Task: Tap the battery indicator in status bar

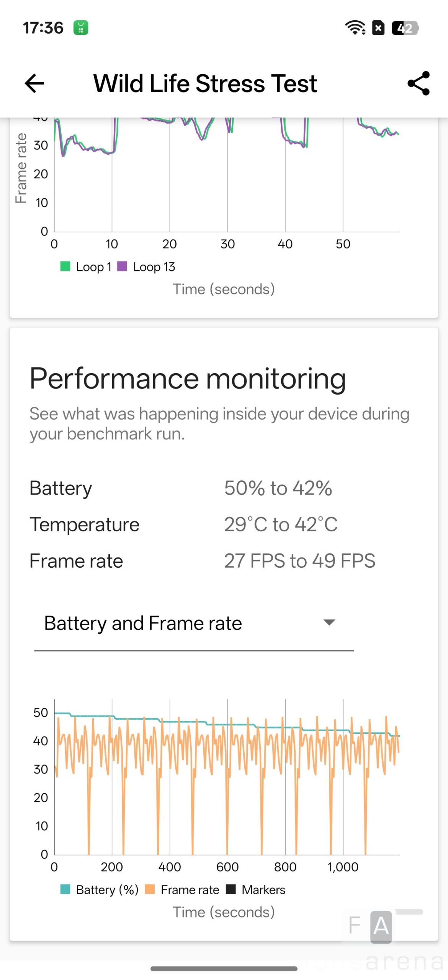Action: [x=405, y=28]
